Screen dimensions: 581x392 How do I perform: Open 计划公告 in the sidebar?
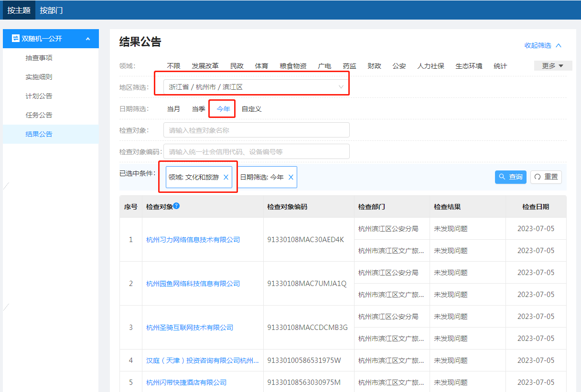point(39,96)
